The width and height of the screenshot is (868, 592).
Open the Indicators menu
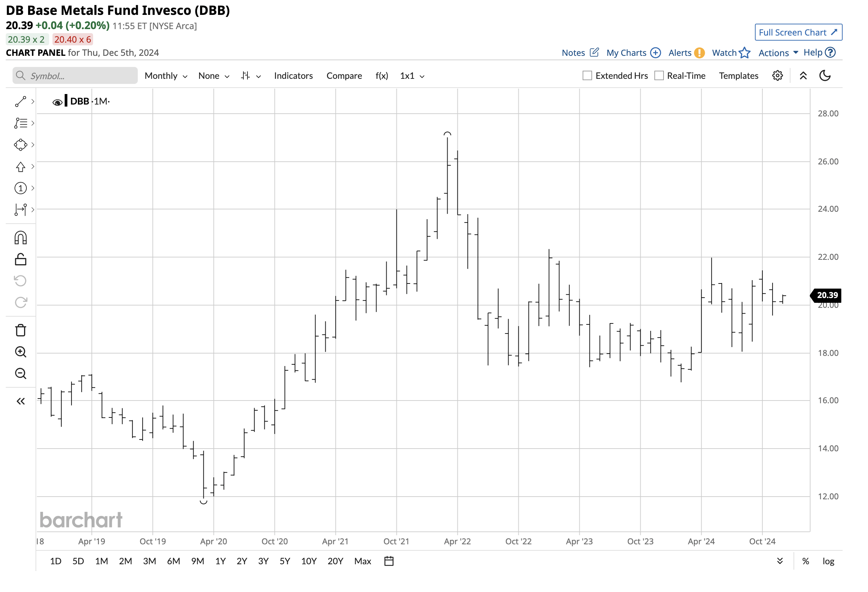coord(293,75)
